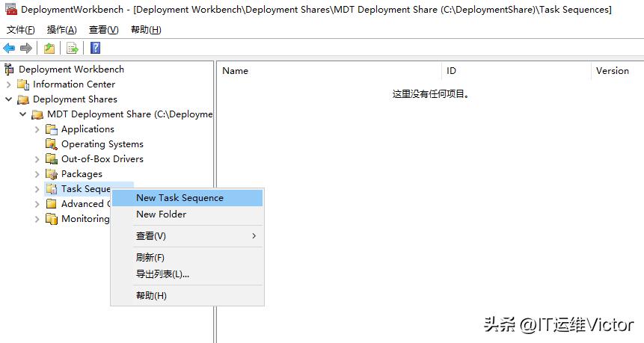
Task: Click the Deployment Workbench root node icon
Action: (x=9, y=69)
